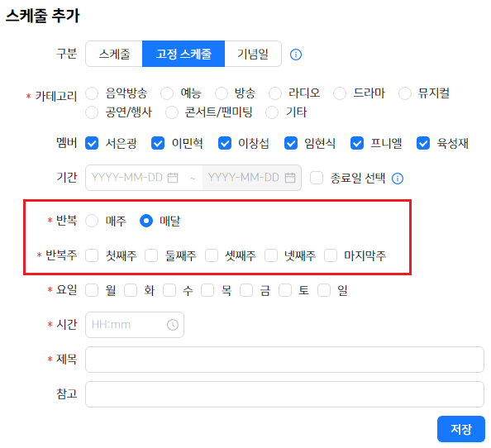The width and height of the screenshot is (491, 448).
Task: Choose the 방송 category option
Action: [x=222, y=93]
